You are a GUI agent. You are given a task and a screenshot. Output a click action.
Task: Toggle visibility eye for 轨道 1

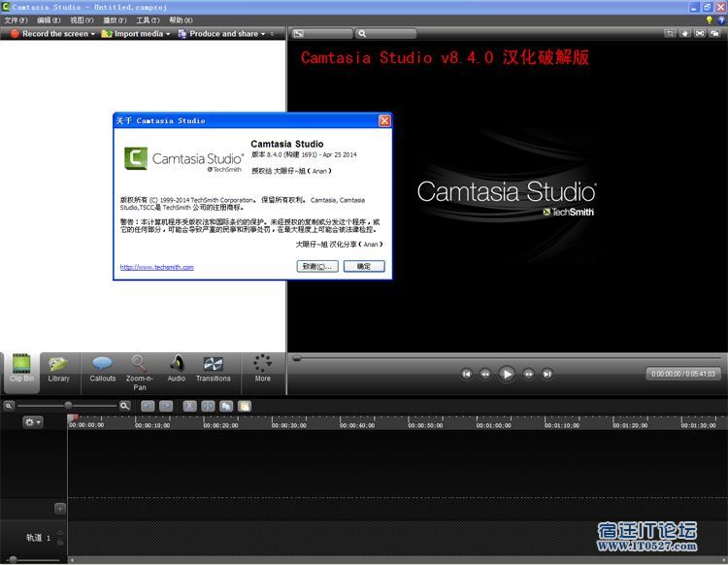(60, 533)
